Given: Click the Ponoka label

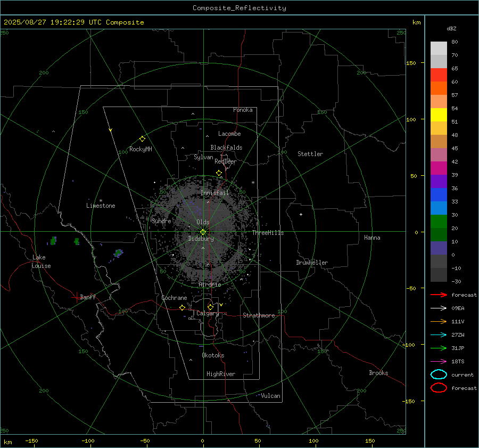Looking at the screenshot, I should point(243,110).
